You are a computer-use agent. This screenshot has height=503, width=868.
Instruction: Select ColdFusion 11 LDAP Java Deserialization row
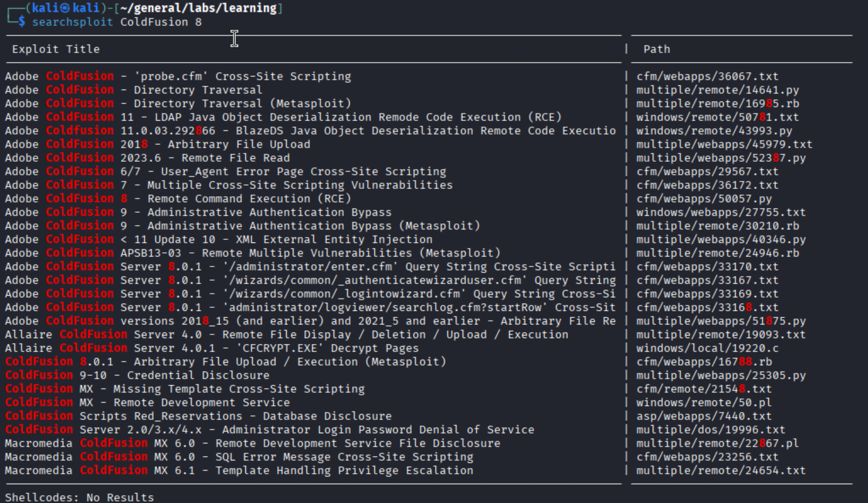283,117
